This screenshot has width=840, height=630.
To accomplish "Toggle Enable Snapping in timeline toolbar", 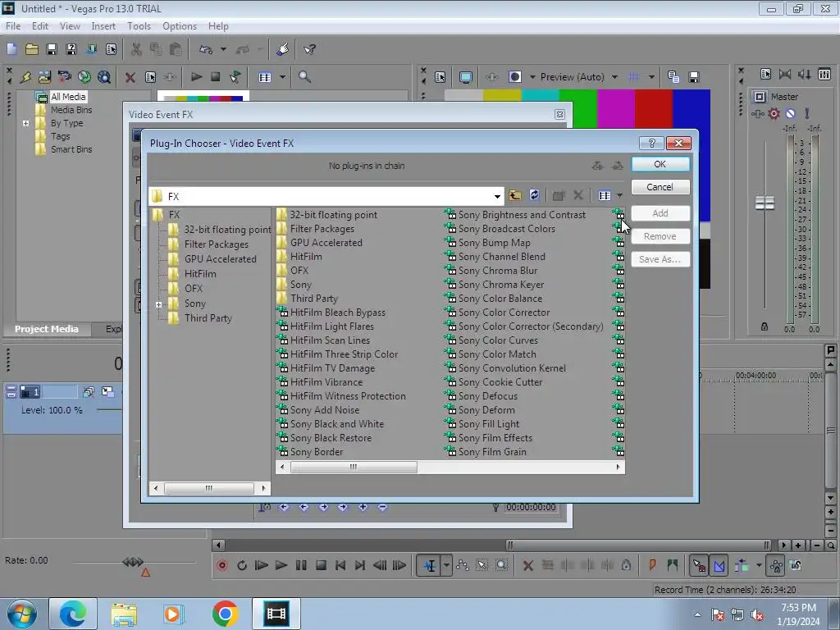I will coord(699,565).
